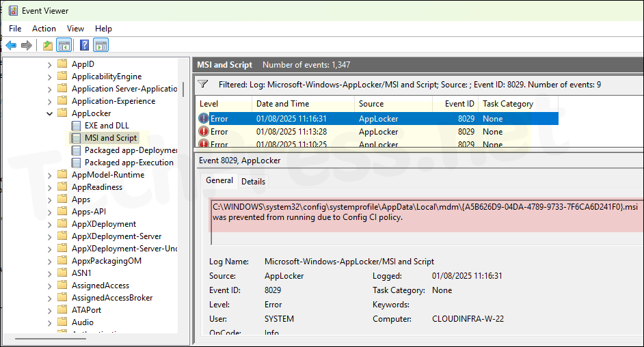Expand the Apps tree node
Image resolution: width=644 pixels, height=347 pixels.
50,199
